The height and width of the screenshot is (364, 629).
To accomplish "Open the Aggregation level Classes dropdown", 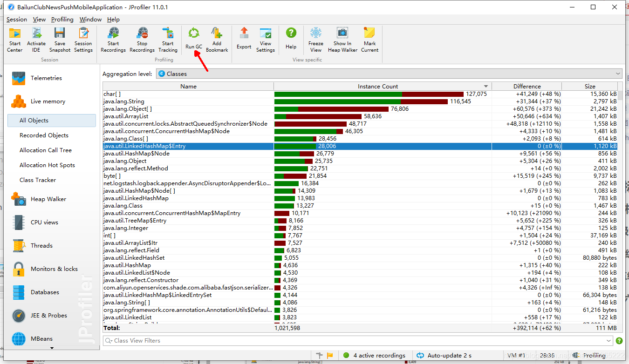I will click(389, 74).
